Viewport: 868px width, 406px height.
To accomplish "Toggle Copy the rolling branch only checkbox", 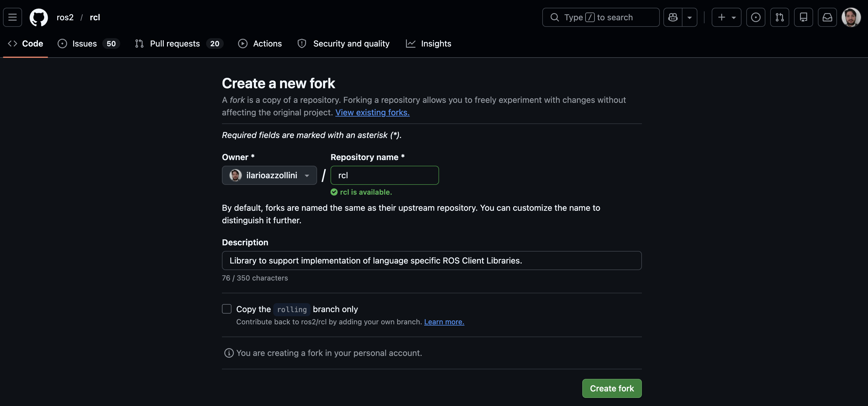I will [227, 309].
